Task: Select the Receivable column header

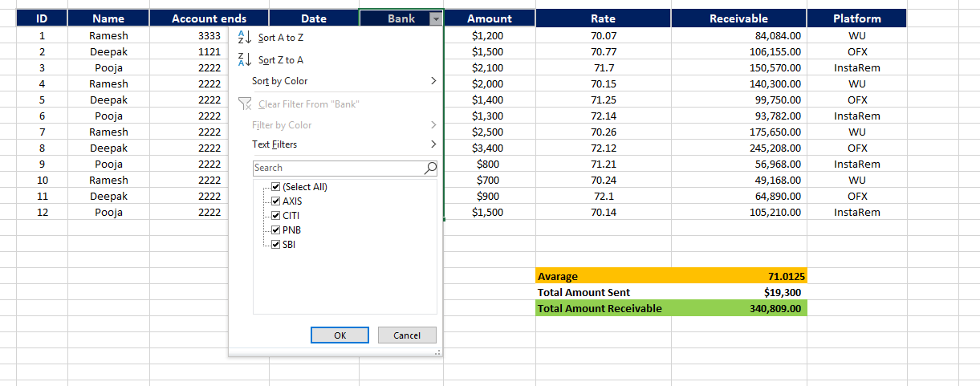Action: point(739,18)
